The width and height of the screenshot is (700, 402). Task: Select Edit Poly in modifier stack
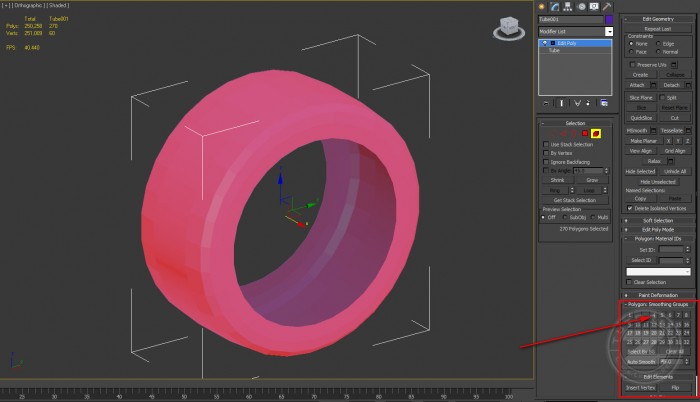566,43
